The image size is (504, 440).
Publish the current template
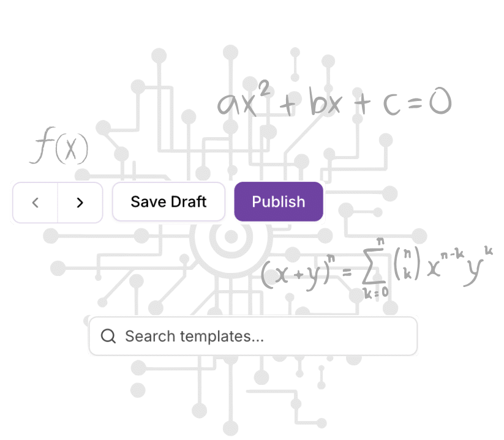279,202
